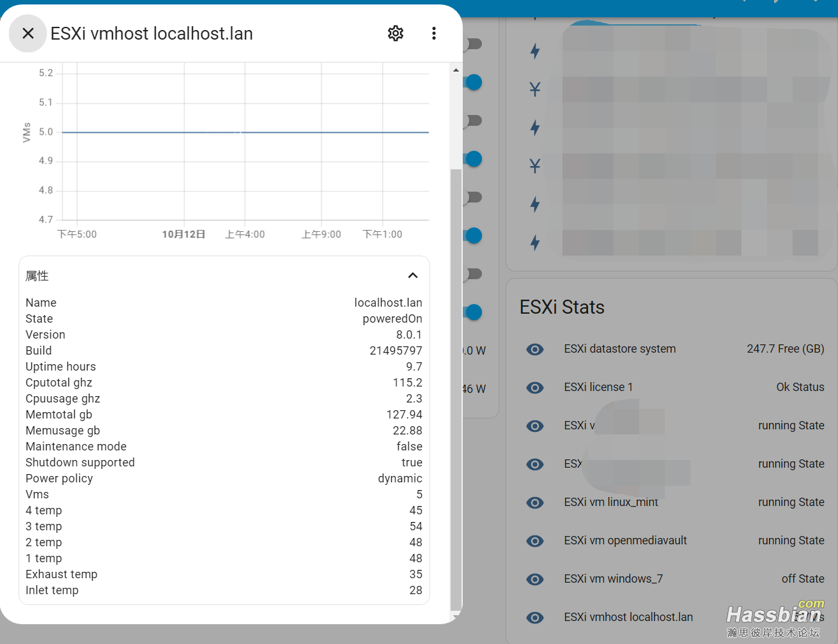Screen dimensions: 838x644
Task: Close the ESXi vmhost dialog
Action: (27, 33)
